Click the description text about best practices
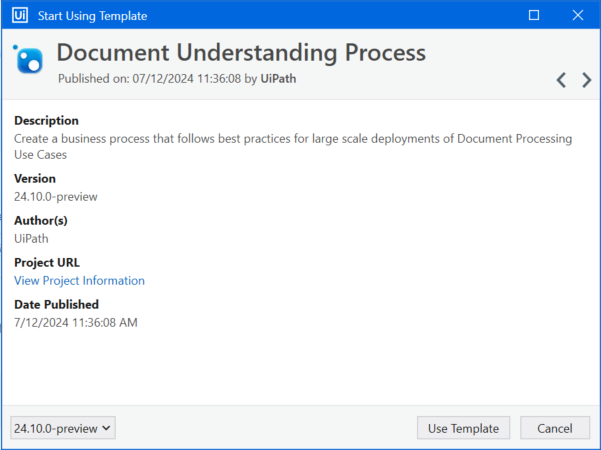 pyautogui.click(x=293, y=146)
